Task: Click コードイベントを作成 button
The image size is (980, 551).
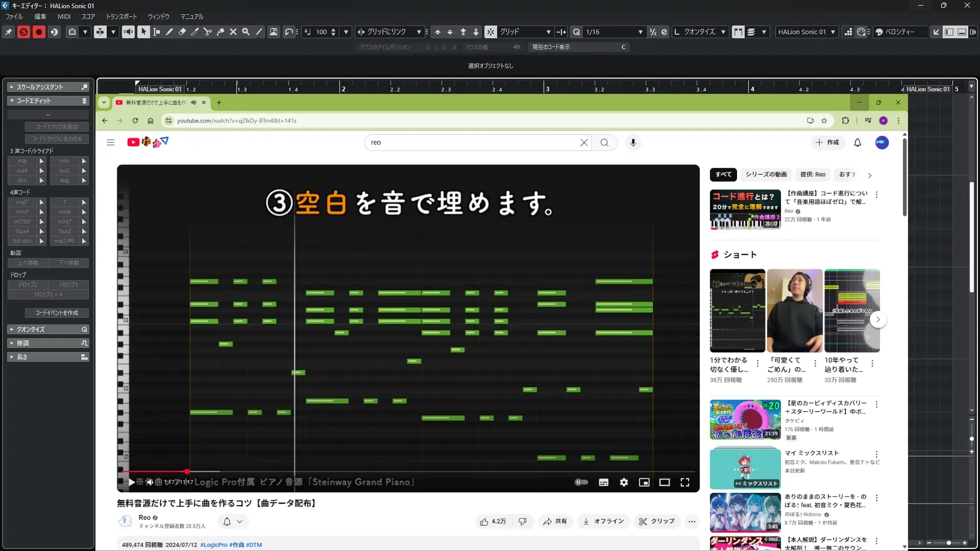Action: (x=57, y=313)
